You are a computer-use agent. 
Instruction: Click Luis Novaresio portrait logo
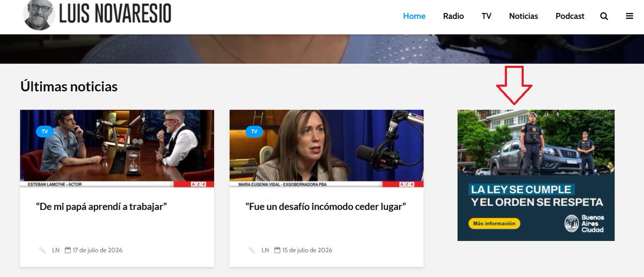coord(39,14)
